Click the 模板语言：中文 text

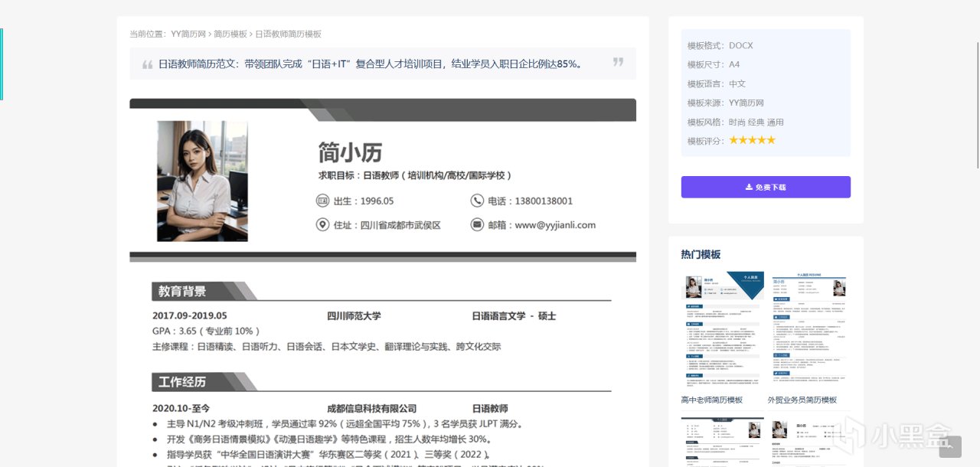(x=717, y=83)
